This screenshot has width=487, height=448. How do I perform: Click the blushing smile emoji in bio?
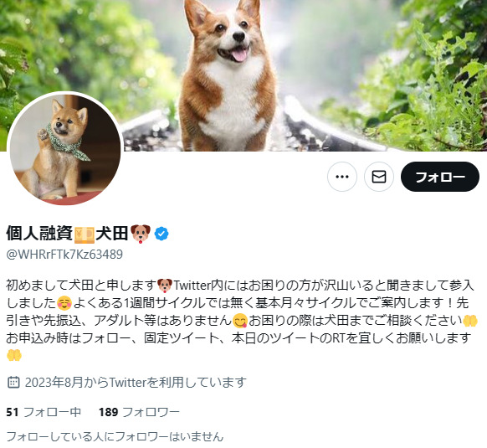click(x=64, y=303)
